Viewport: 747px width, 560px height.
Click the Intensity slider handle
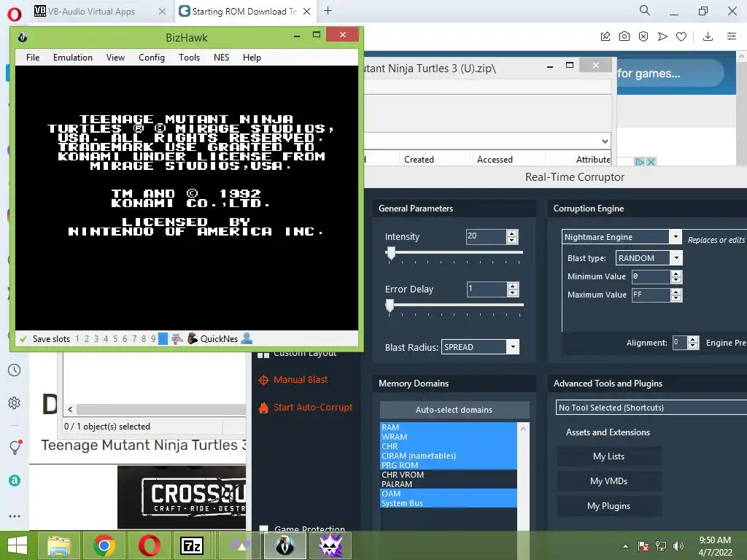tap(391, 253)
